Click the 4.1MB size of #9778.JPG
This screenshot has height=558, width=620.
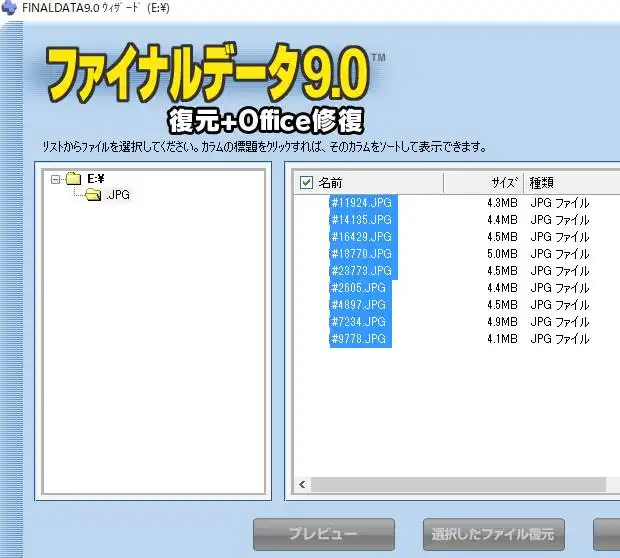pos(502,339)
